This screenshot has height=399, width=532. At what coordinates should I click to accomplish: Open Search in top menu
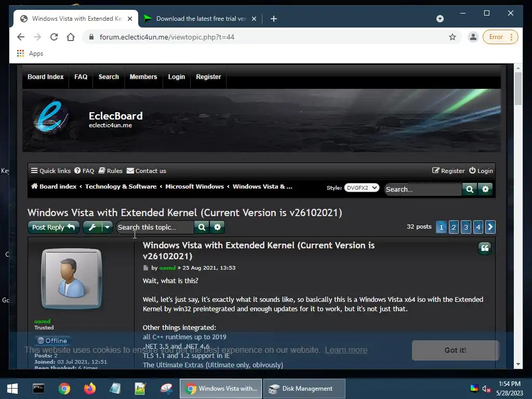pos(109,77)
